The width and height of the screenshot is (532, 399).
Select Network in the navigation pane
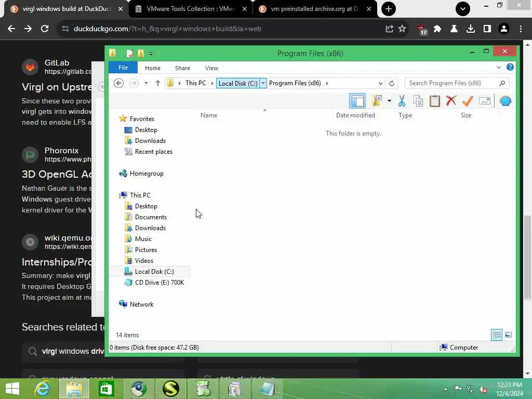pos(141,304)
